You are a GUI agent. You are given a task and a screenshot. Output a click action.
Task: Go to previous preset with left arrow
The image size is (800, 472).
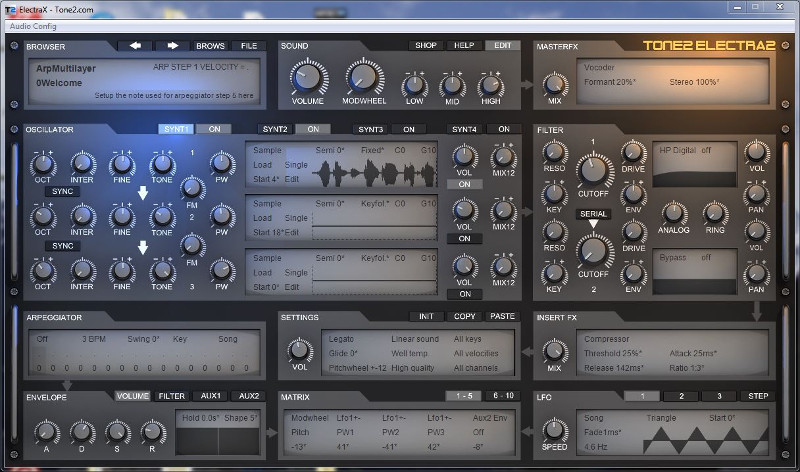[x=135, y=46]
